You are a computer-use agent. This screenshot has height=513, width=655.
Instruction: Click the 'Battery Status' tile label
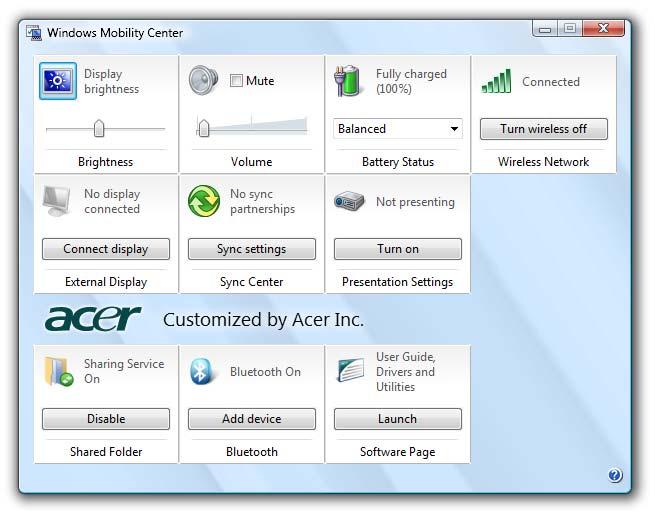[398, 162]
